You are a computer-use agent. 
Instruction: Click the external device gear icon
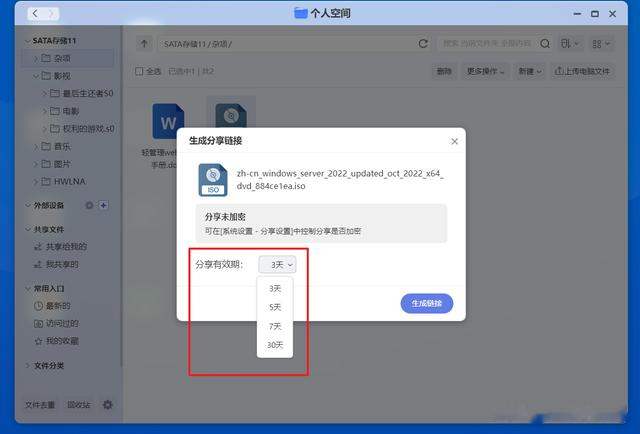tap(89, 205)
